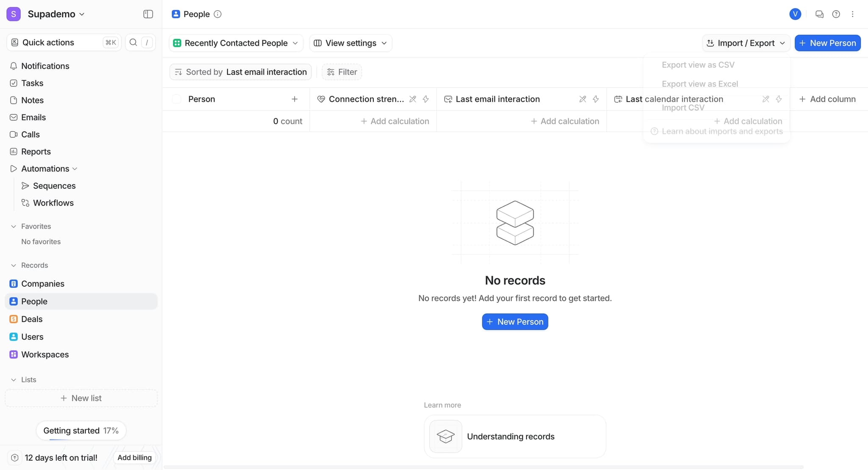Click Add billing near the trial banner
Viewport: 868px width, 470px height.
134,457
